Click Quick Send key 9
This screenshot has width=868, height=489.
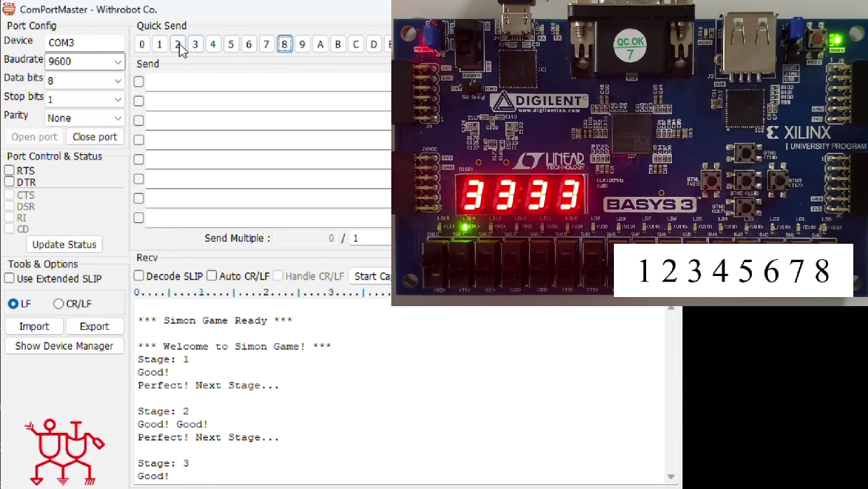(x=302, y=44)
